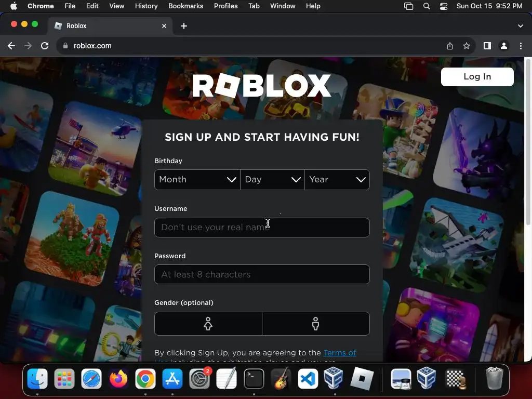Image resolution: width=532 pixels, height=399 pixels.
Task: Open the Terms of Use link
Action: 340,353
